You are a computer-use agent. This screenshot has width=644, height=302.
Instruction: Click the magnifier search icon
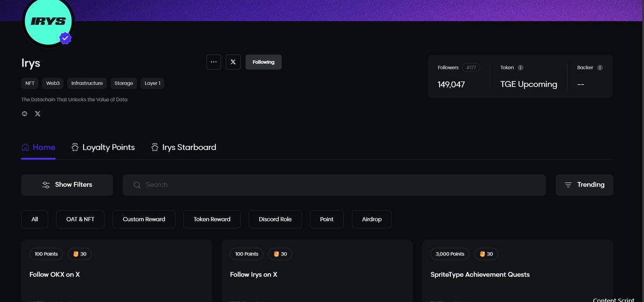pos(137,185)
